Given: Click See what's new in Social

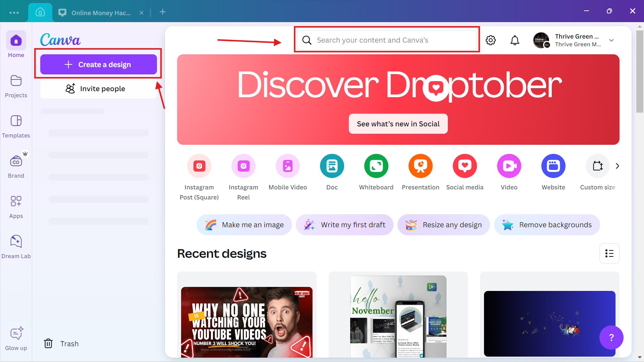Looking at the screenshot, I should (398, 124).
